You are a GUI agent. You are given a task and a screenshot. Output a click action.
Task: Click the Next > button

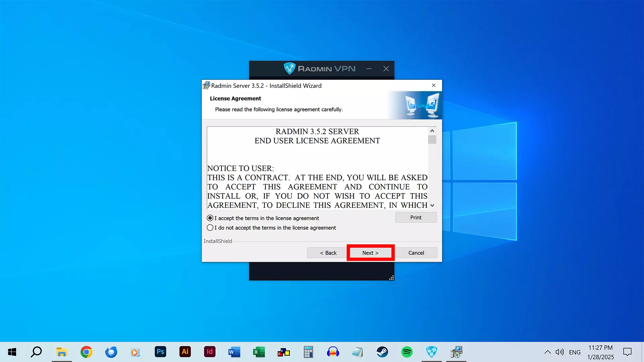click(370, 253)
